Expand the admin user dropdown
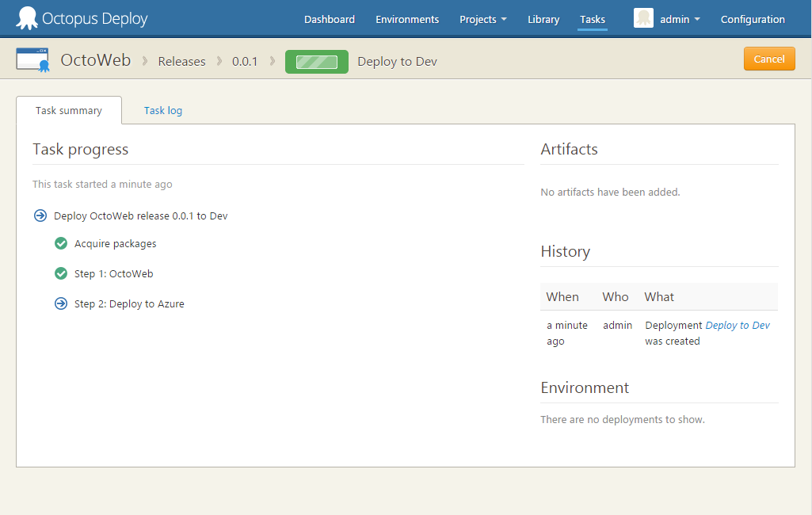812x515 pixels. tap(680, 19)
